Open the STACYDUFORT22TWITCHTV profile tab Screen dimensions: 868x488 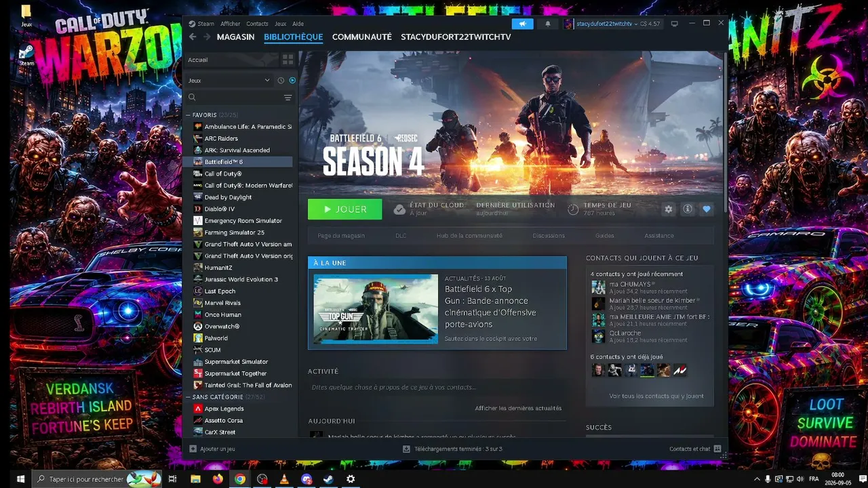click(x=456, y=37)
